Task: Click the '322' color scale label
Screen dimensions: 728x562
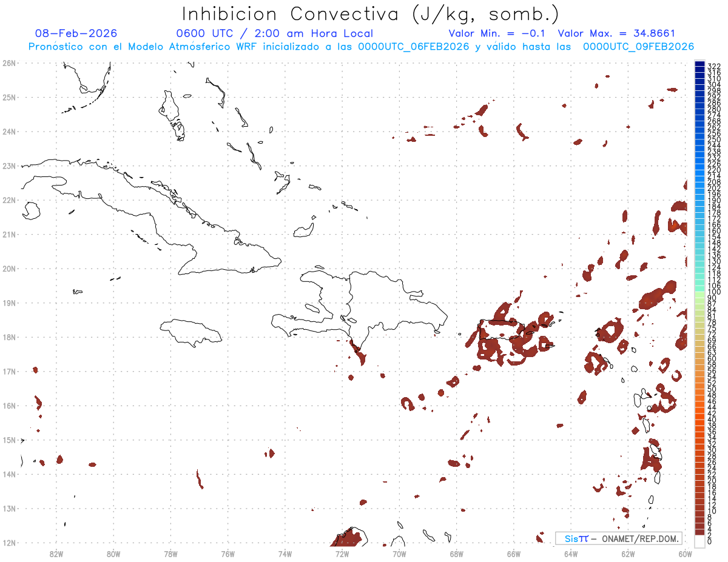Action: coord(714,66)
